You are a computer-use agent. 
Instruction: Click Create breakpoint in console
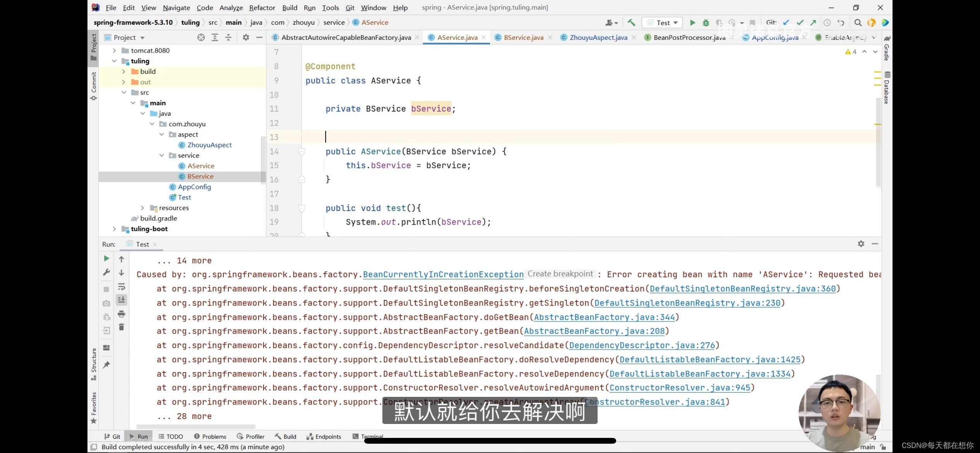point(560,274)
